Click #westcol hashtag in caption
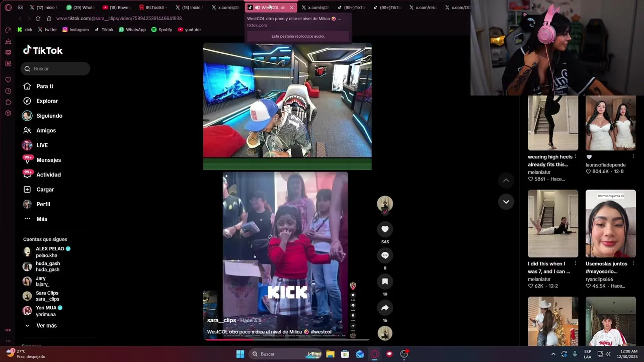Viewport: 644px width, 362px height. point(321,332)
